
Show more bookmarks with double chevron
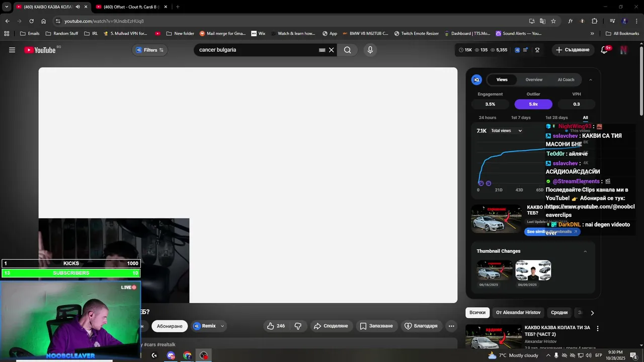coord(592,34)
